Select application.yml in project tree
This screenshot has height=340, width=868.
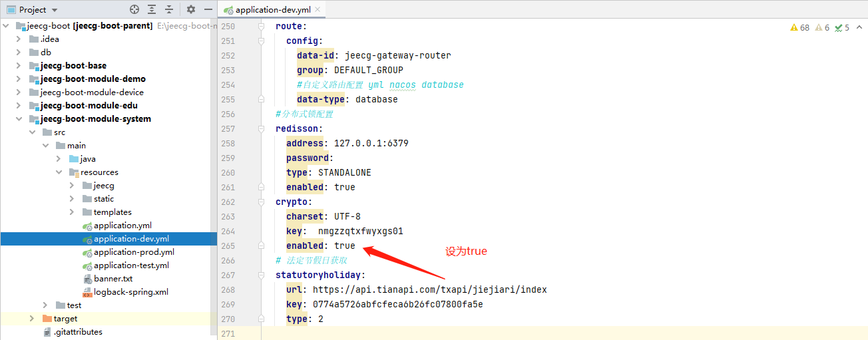[122, 225]
